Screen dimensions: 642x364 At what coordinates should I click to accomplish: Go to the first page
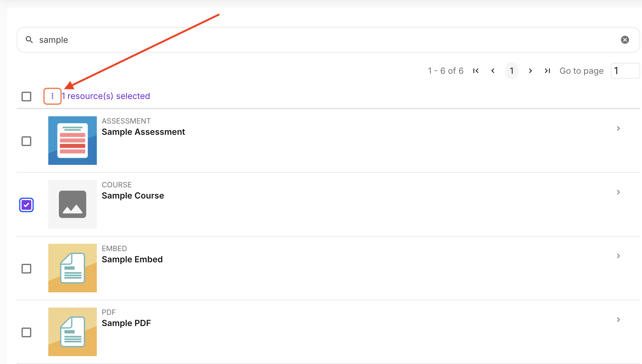coord(476,71)
